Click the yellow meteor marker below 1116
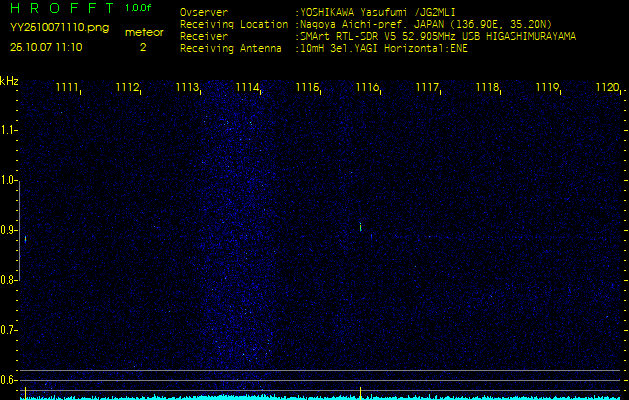629x400 pixels. coord(360,392)
